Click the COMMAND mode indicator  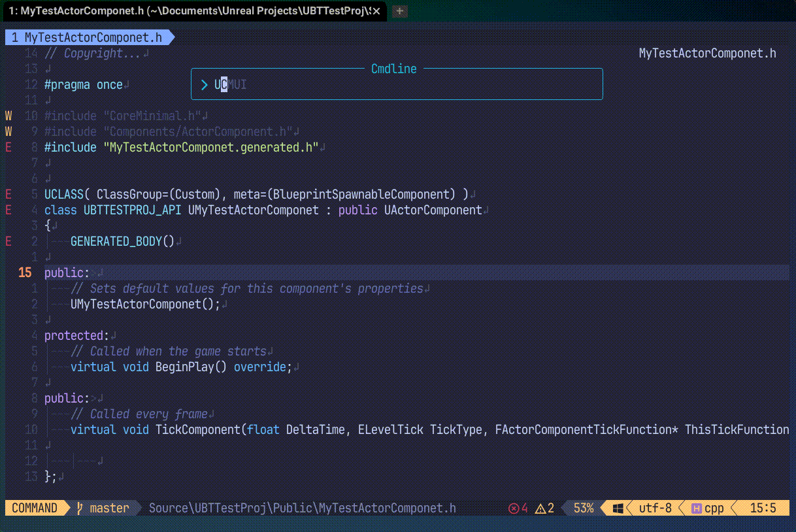pos(35,508)
